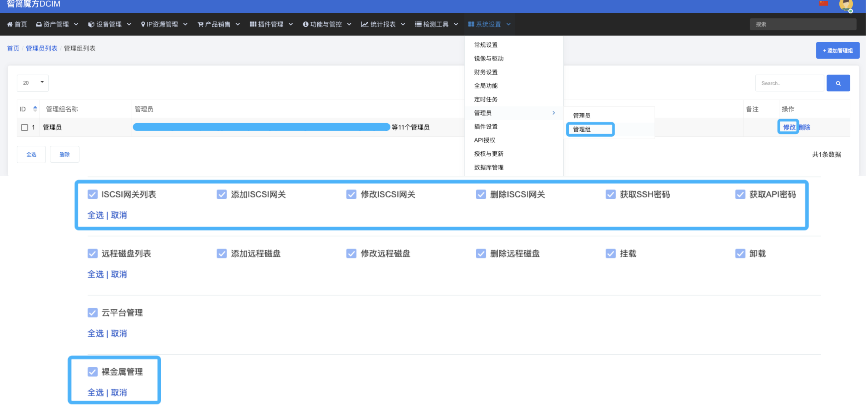Viewport: 868px width, 407px height.
Task: Toggle 修改ISCSI网关 checkbox
Action: (352, 195)
